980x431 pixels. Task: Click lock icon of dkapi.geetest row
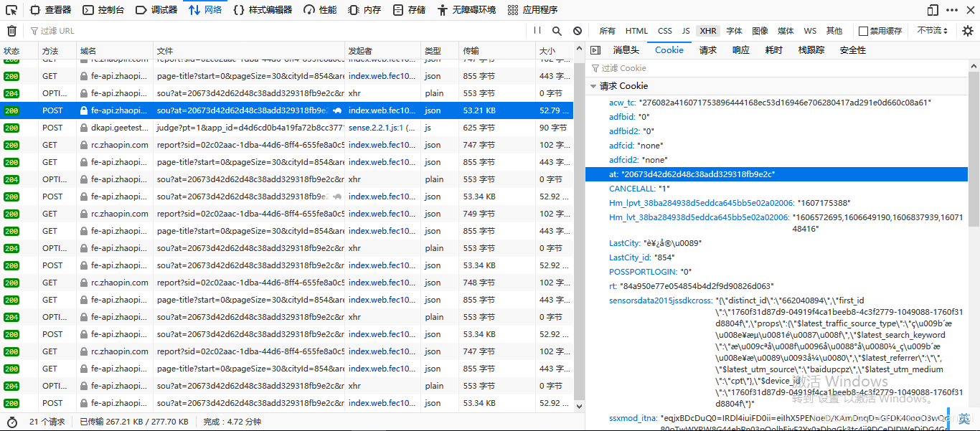(84, 128)
